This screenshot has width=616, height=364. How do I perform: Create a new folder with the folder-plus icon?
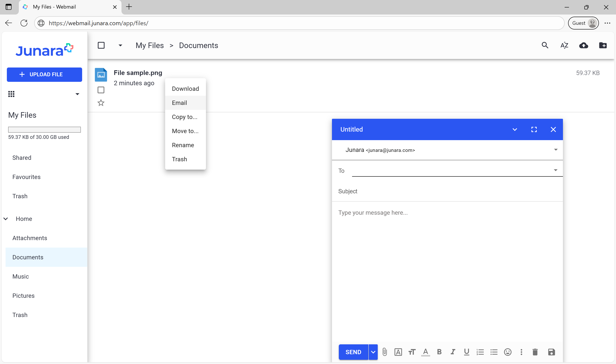click(x=603, y=45)
